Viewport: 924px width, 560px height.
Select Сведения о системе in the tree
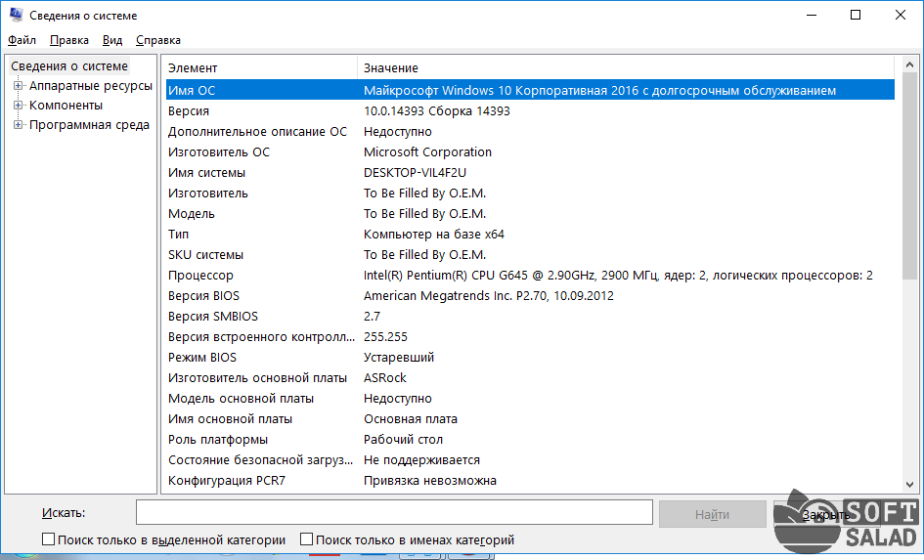[x=69, y=66]
